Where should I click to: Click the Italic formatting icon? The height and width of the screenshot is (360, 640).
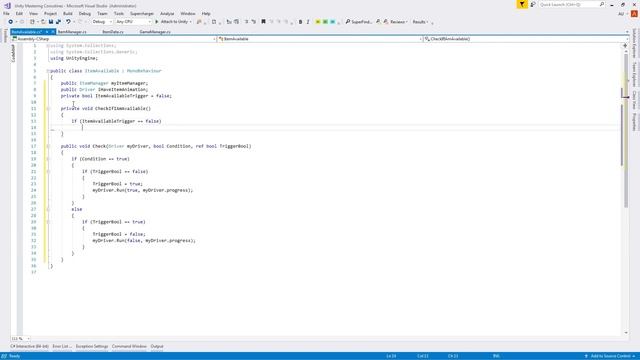point(308,22)
